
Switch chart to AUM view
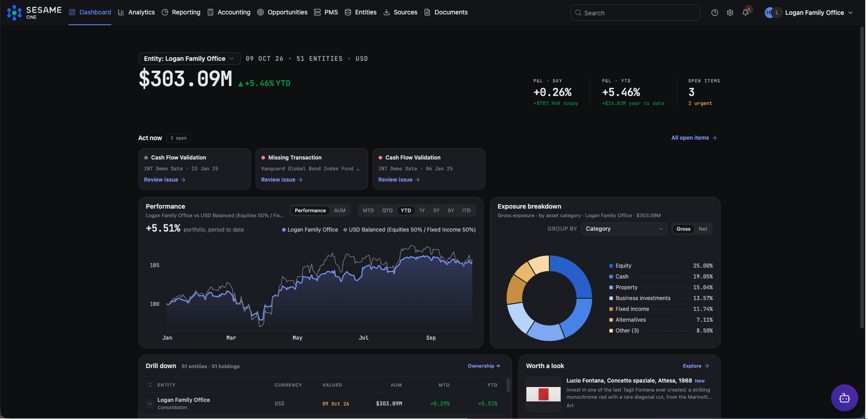point(340,210)
